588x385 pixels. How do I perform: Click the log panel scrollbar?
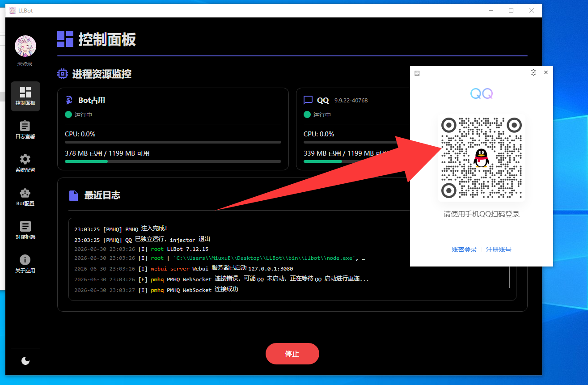click(x=509, y=277)
